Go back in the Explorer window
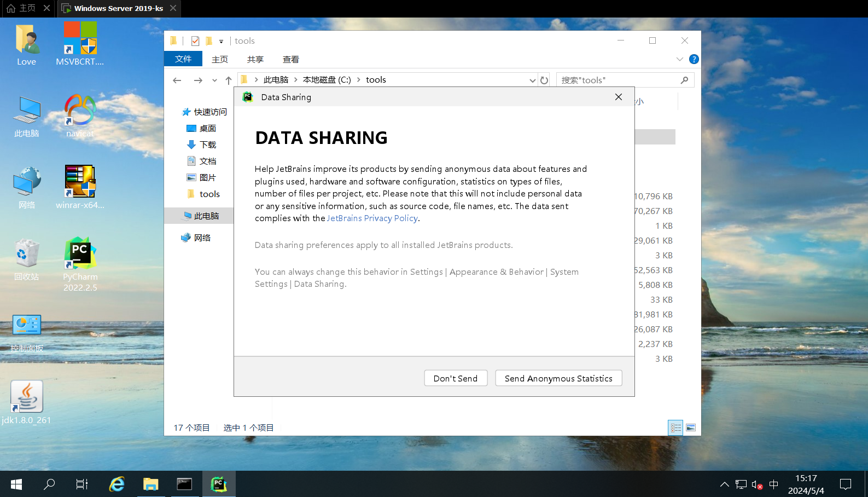868x497 pixels. [x=177, y=80]
